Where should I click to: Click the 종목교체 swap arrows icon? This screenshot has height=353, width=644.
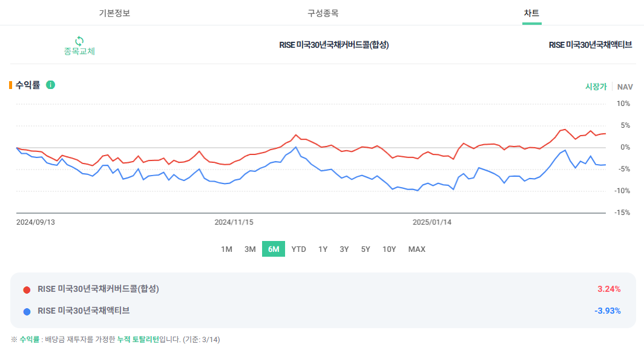pos(79,41)
